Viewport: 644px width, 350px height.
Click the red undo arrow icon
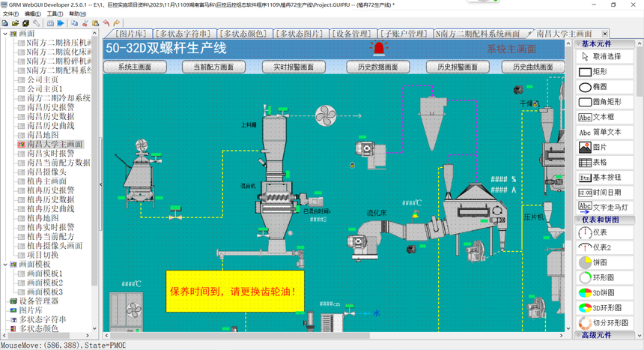[x=106, y=23]
